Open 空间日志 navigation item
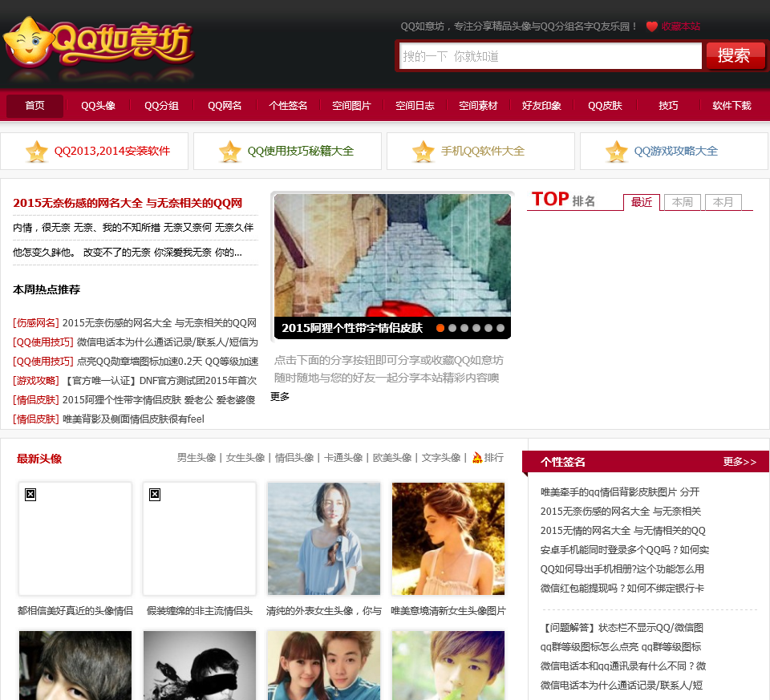 (415, 106)
